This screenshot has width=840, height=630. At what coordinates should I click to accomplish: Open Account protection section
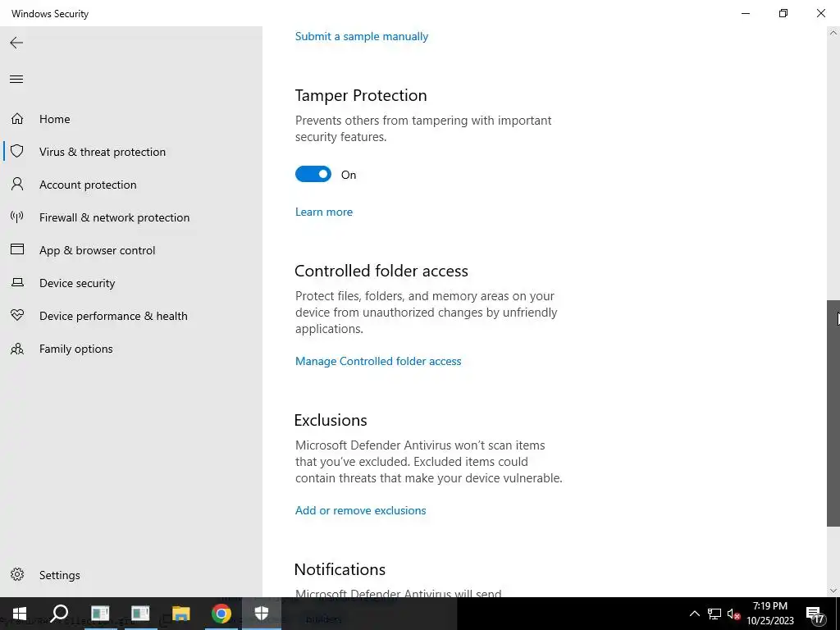click(88, 185)
